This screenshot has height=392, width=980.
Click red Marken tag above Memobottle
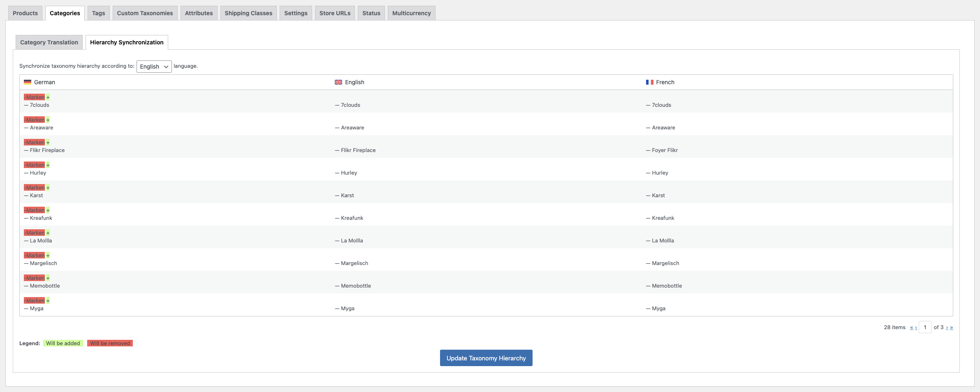pos(35,278)
